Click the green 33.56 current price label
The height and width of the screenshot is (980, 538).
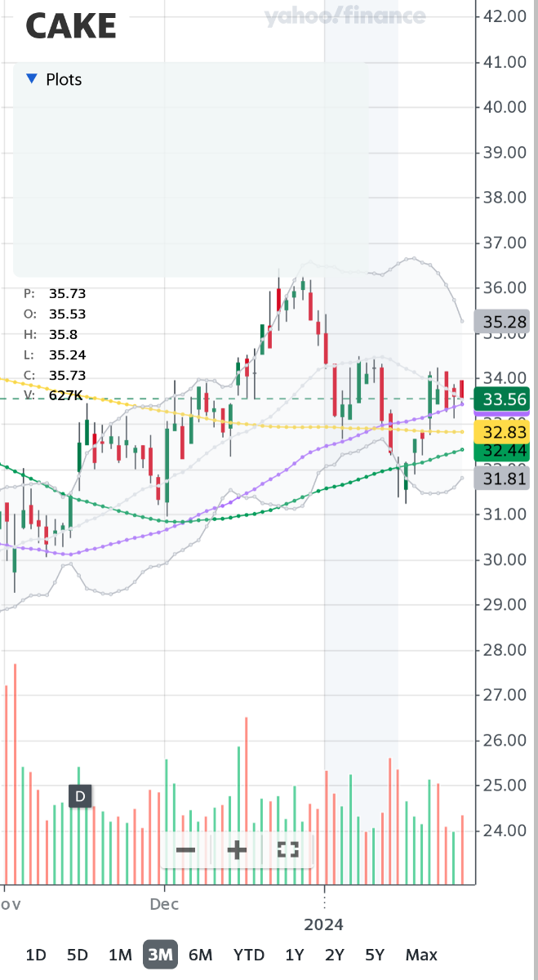coord(504,399)
